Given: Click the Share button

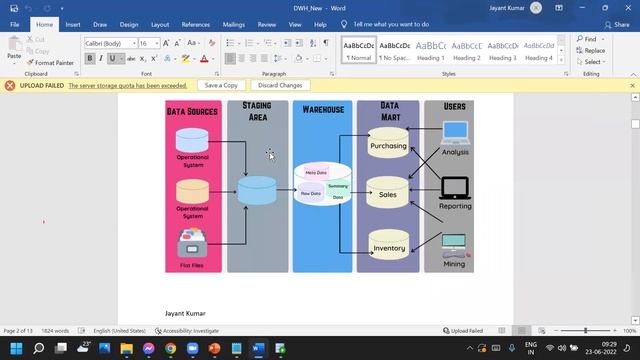Looking at the screenshot, I should pos(617,24).
